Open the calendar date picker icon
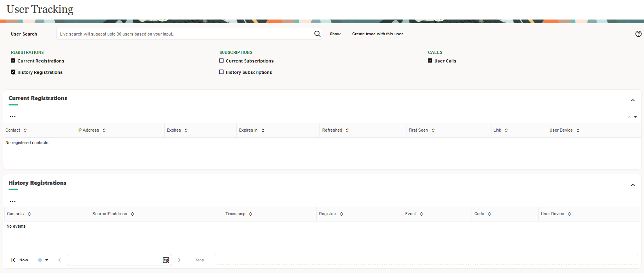Screen dimensions: 644x273 pyautogui.click(x=166, y=260)
